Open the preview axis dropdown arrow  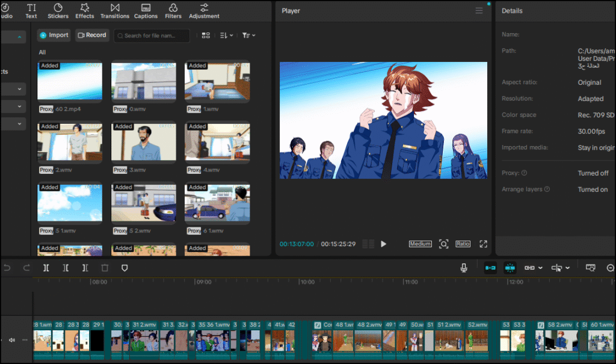pos(568,268)
